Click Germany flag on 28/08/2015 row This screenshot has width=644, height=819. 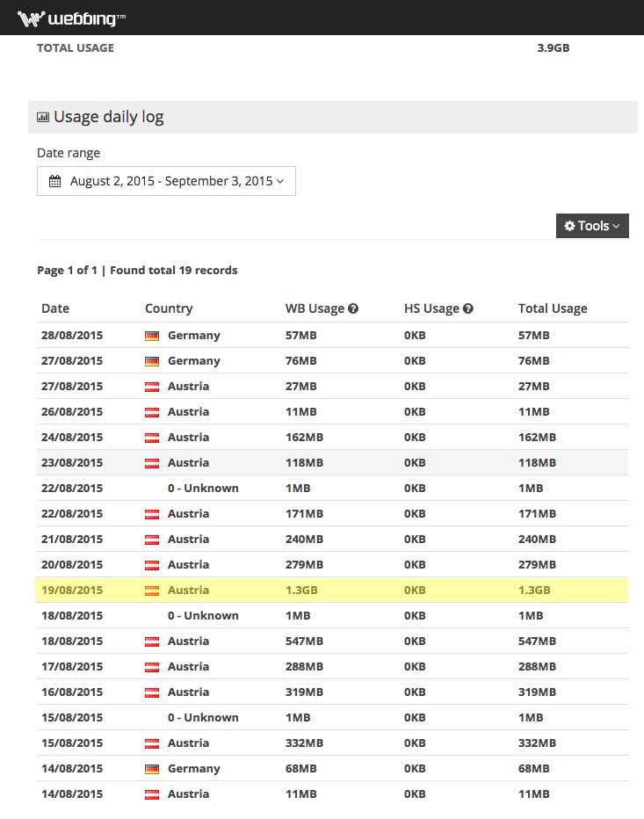(x=152, y=336)
